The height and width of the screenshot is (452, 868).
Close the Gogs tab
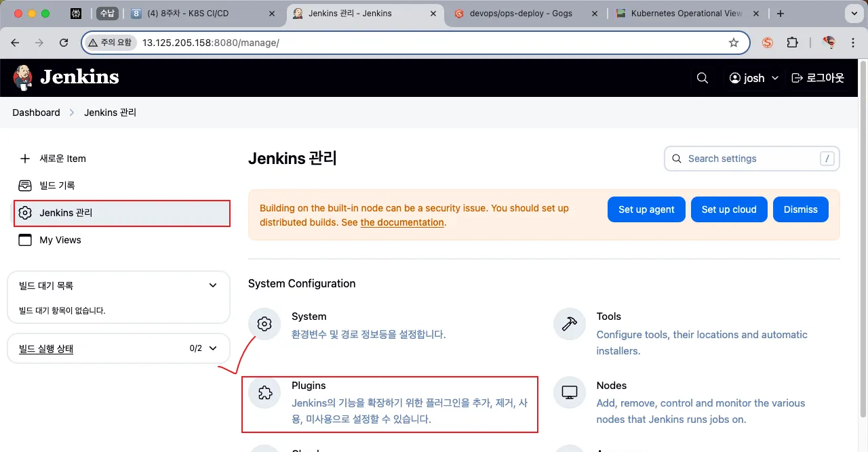tap(594, 14)
